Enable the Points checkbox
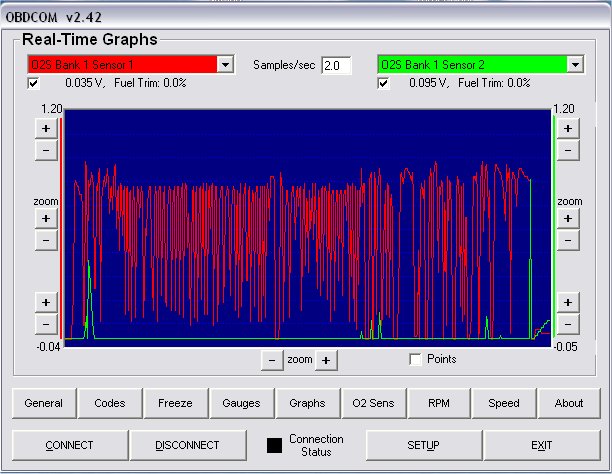Image resolution: width=612 pixels, height=474 pixels. tap(416, 359)
